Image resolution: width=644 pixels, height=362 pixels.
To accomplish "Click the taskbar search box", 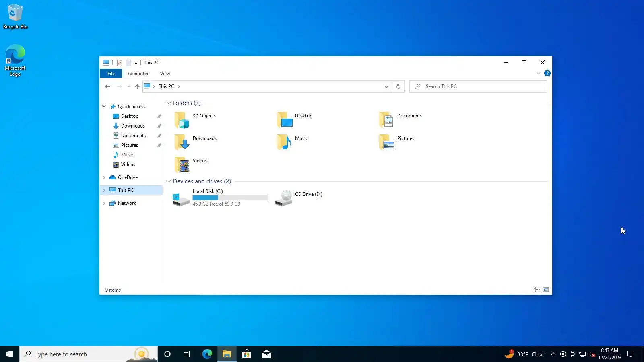I will tap(89, 354).
